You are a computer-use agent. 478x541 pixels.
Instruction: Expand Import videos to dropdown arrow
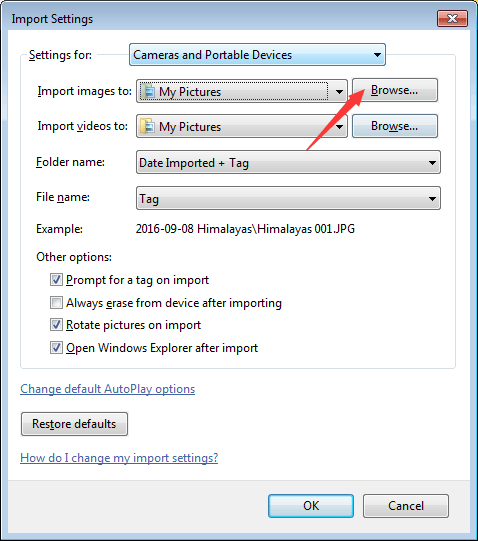(339, 127)
